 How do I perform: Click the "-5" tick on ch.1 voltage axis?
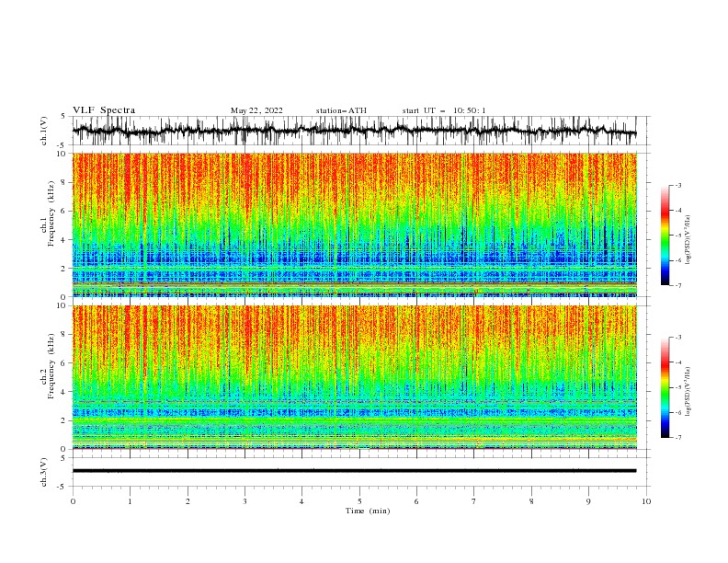(63, 145)
